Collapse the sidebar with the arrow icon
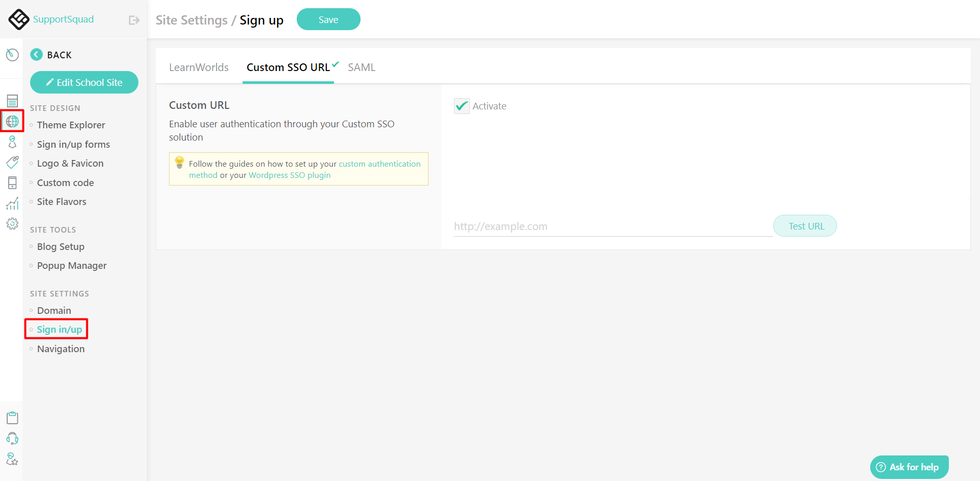This screenshot has width=980, height=481. (133, 19)
